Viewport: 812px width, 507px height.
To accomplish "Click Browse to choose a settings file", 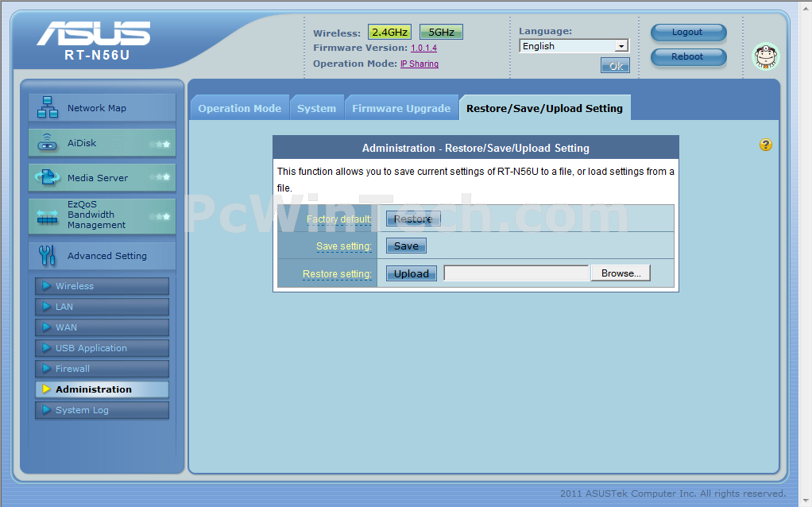I will [621, 273].
